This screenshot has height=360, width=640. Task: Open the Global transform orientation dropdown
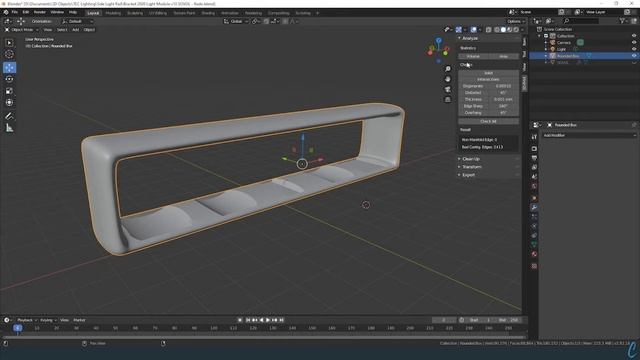click(236, 21)
